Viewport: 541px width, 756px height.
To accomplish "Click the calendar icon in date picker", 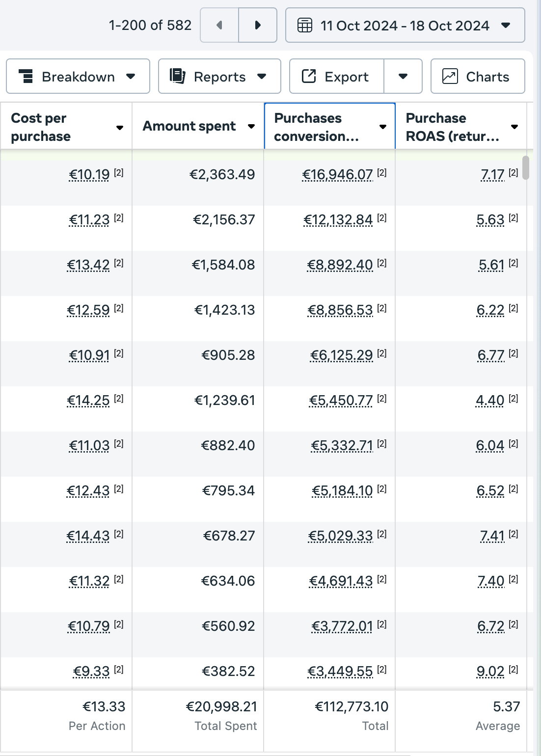I will [x=305, y=25].
